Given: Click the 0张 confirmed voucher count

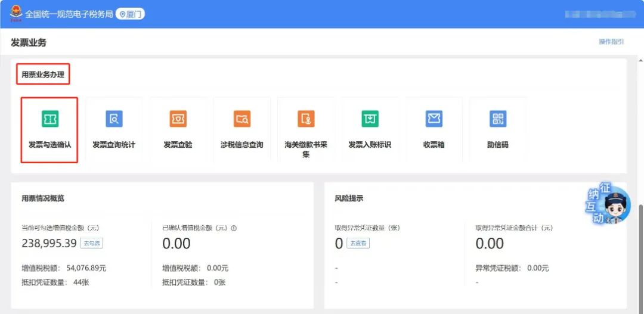Looking at the screenshot, I should pos(219,282).
